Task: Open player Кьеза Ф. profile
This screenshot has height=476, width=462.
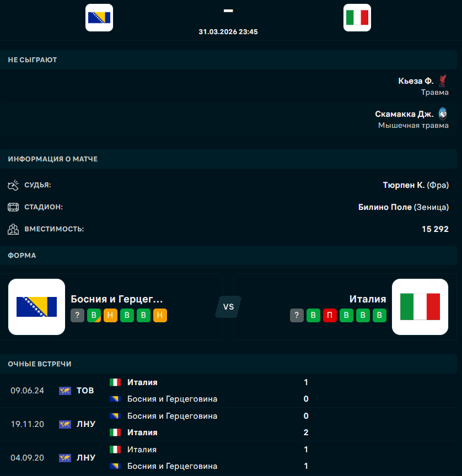Action: [x=416, y=81]
